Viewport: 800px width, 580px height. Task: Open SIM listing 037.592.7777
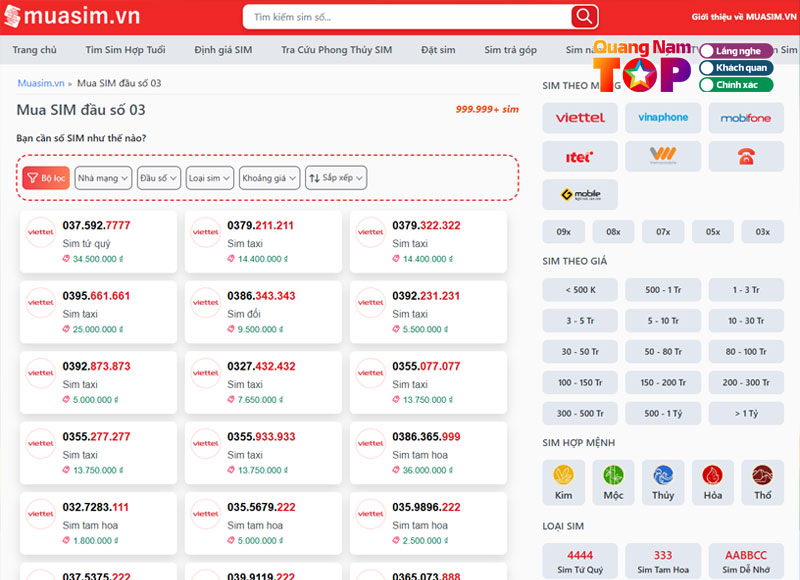[97, 226]
